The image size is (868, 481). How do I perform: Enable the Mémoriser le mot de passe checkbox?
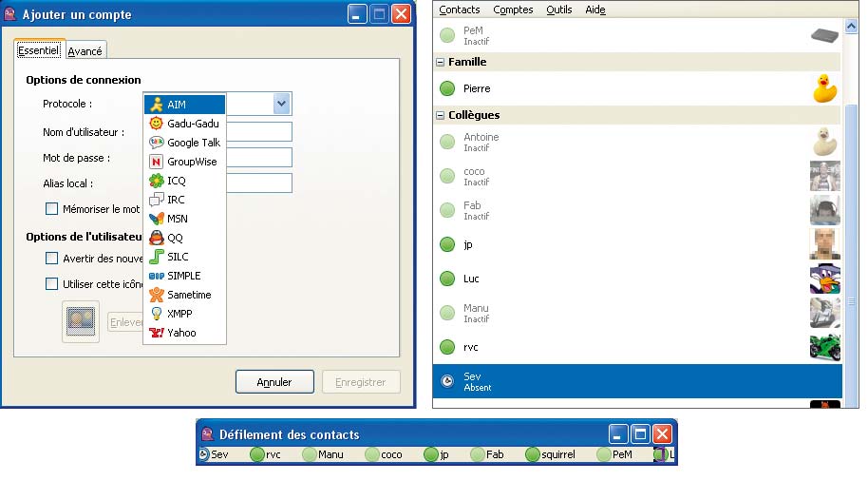point(52,208)
